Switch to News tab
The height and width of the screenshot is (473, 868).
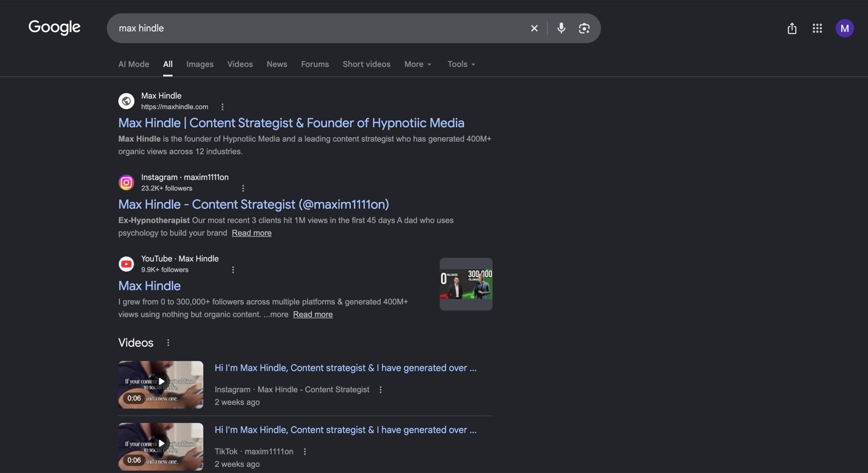click(x=277, y=64)
